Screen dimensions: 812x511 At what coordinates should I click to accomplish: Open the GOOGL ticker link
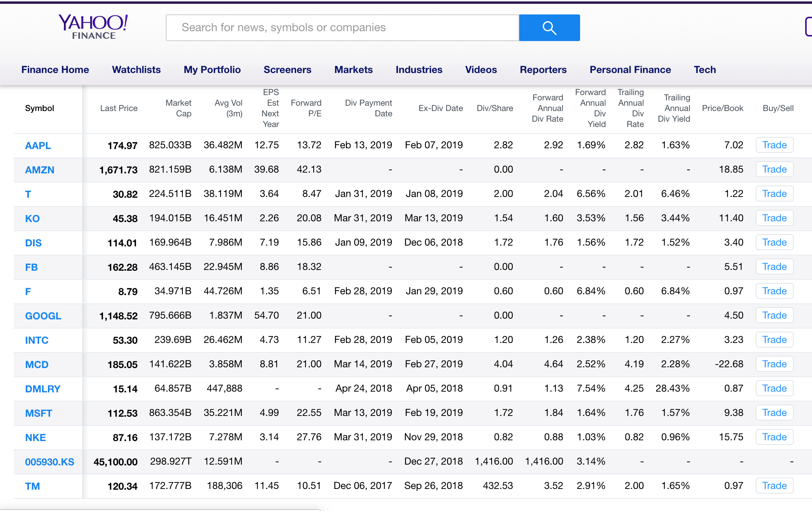coord(43,316)
